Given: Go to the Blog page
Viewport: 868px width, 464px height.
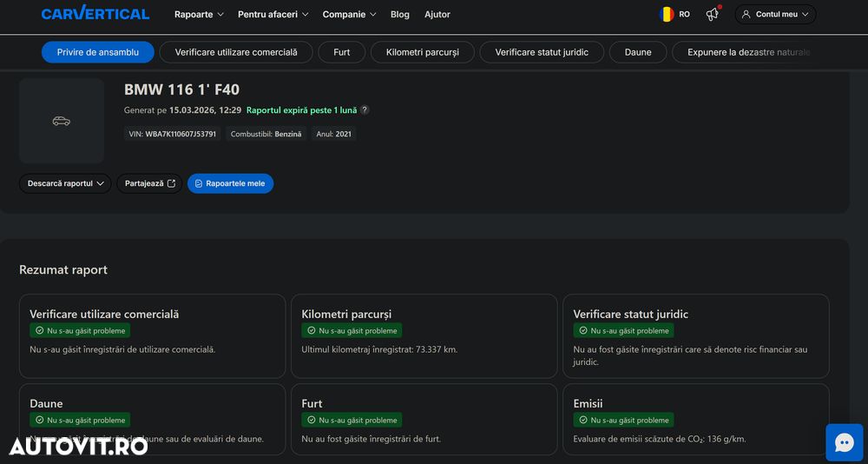Looking at the screenshot, I should [400, 15].
